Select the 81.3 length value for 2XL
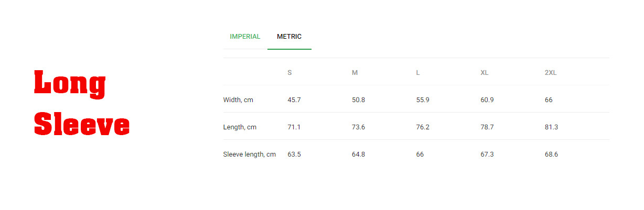The width and height of the screenshot is (644, 210). pos(551,127)
